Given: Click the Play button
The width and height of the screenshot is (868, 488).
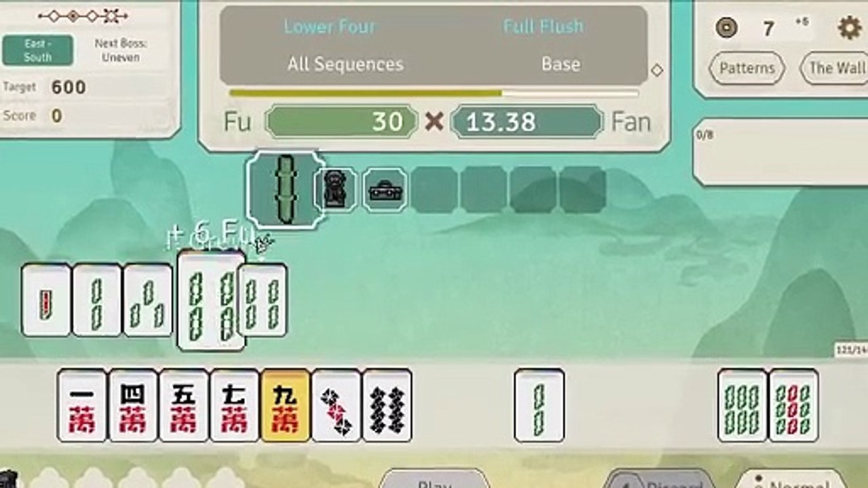Looking at the screenshot, I should pyautogui.click(x=434, y=479).
